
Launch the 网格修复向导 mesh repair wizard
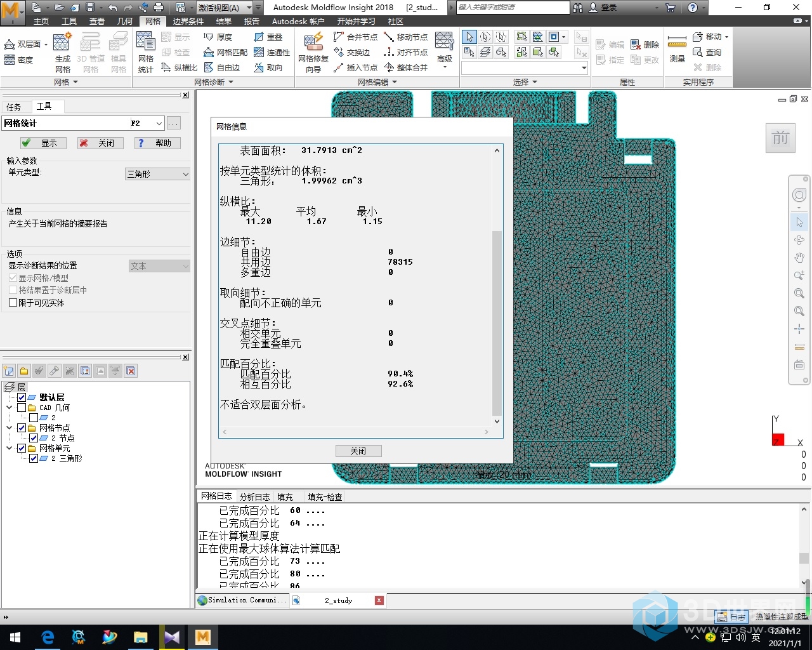pos(313,53)
